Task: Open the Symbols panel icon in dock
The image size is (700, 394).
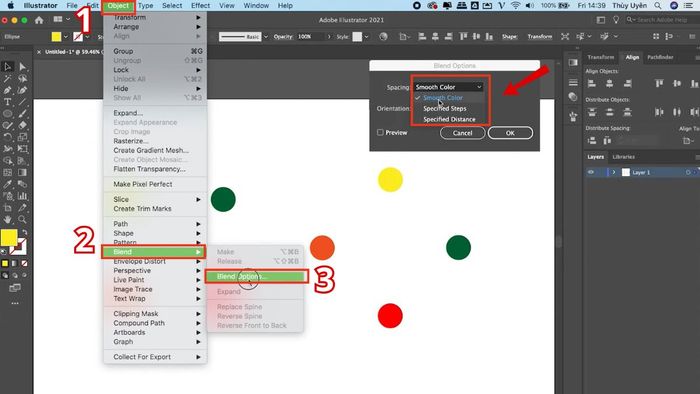Action: (x=573, y=116)
